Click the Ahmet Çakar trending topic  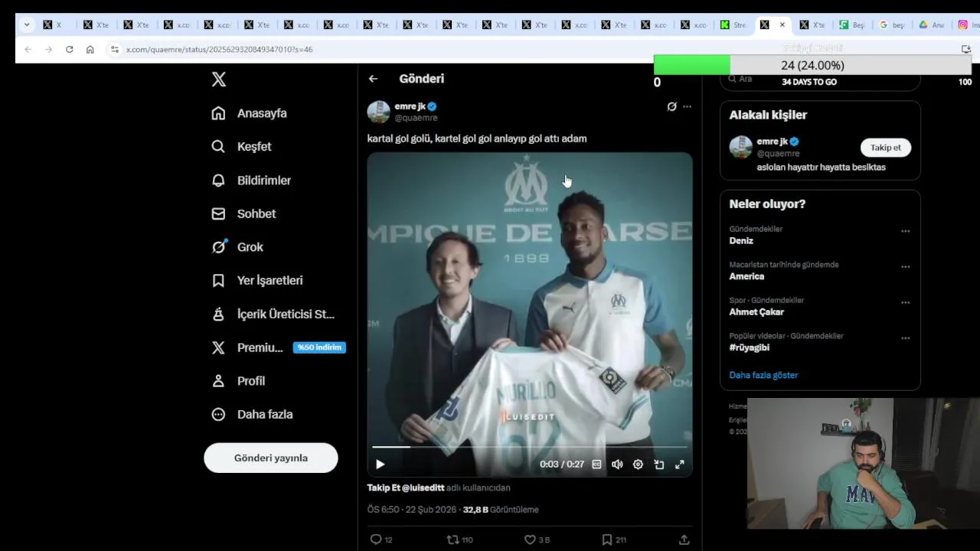[756, 312]
